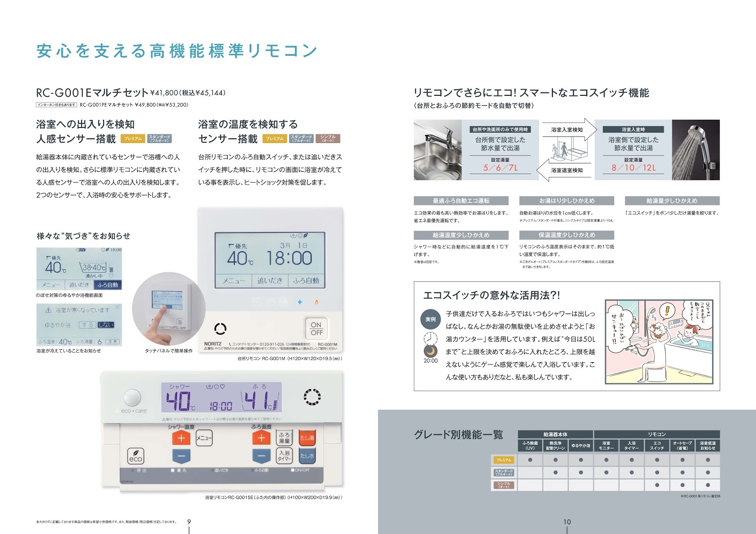756x534 pixels.
Task: Click スタンダード row label in grade table
Action: [x=504, y=472]
